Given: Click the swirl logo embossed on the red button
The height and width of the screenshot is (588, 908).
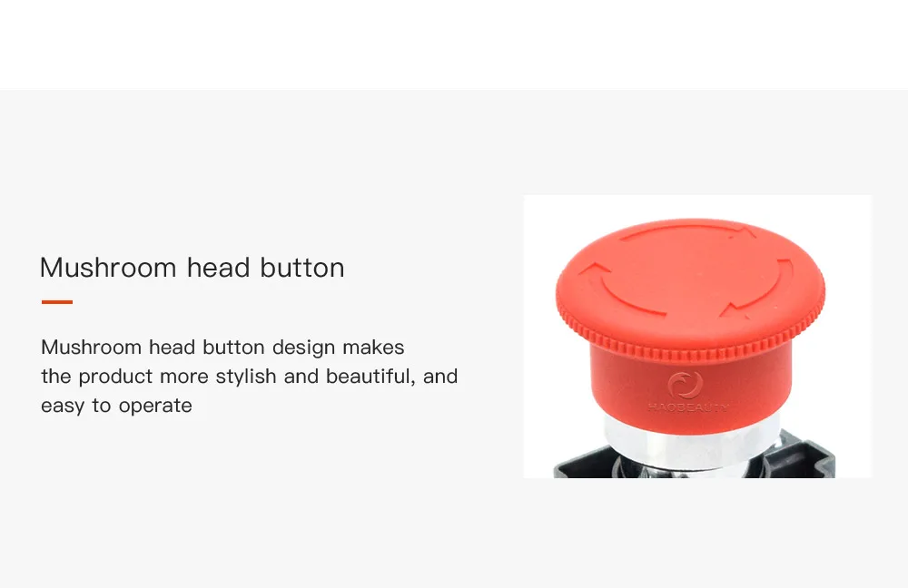Looking at the screenshot, I should [686, 385].
